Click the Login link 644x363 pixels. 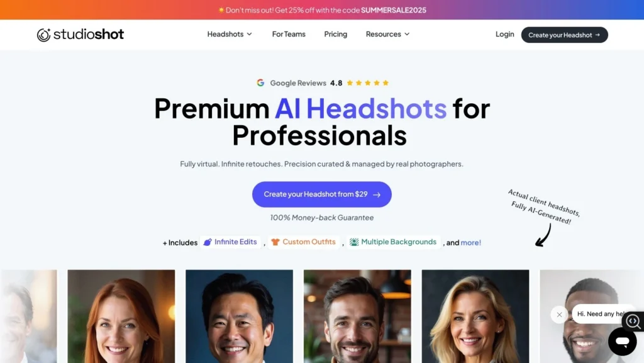[504, 34]
